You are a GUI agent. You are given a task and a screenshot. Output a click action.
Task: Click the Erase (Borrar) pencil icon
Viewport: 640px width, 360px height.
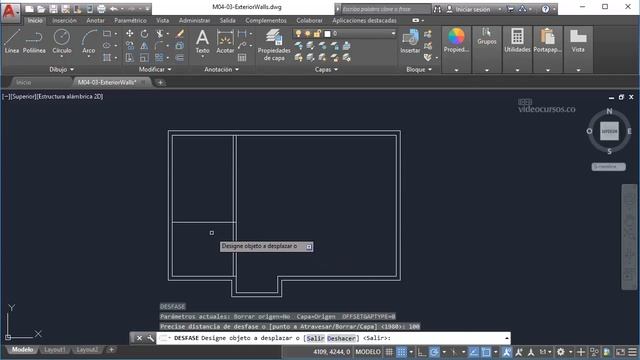180,33
